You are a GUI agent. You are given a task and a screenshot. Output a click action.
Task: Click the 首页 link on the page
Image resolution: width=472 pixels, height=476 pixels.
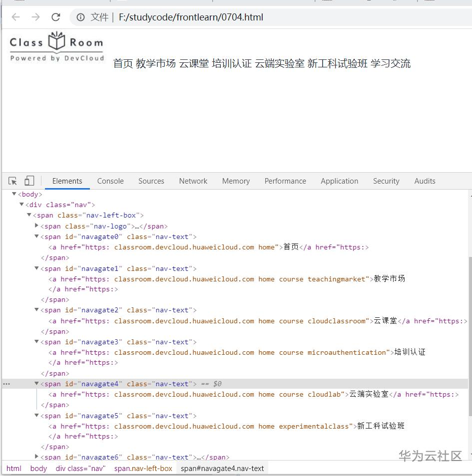(122, 64)
